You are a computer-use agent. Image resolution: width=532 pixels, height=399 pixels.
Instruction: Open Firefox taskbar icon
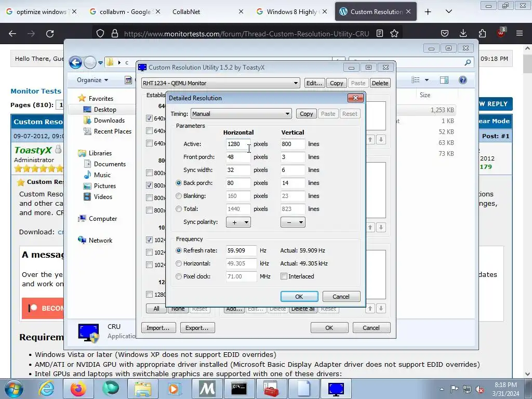click(78, 389)
